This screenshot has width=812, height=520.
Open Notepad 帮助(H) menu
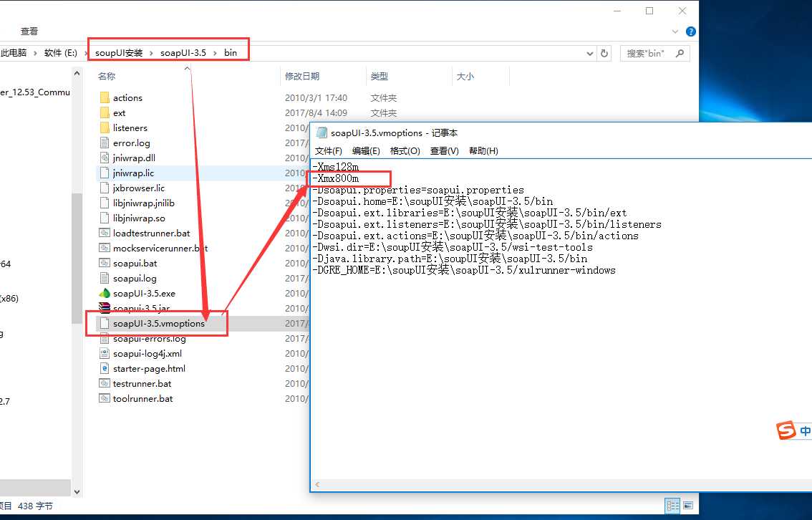(483, 150)
